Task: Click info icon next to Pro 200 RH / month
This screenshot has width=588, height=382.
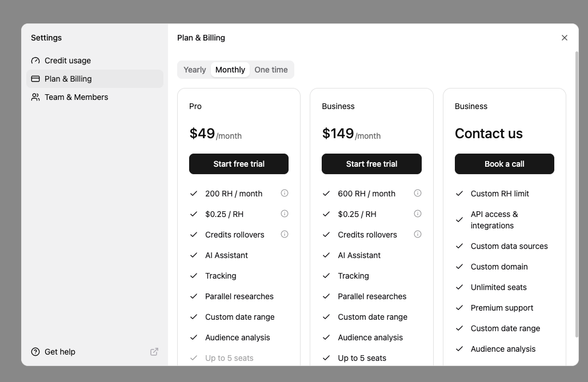Action: click(x=285, y=193)
